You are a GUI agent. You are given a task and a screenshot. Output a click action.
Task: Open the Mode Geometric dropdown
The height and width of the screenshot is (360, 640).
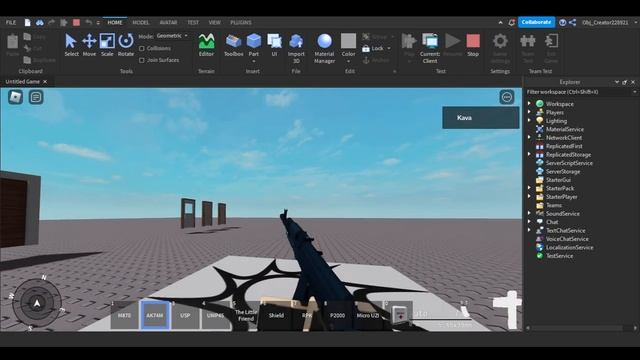(172, 36)
